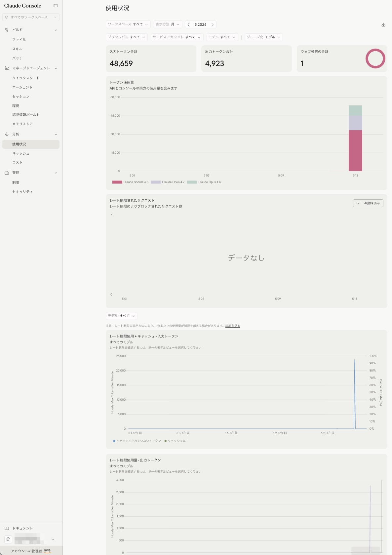392x555 pixels.
Task: Open スキル in the sidebar
Action: point(31,49)
